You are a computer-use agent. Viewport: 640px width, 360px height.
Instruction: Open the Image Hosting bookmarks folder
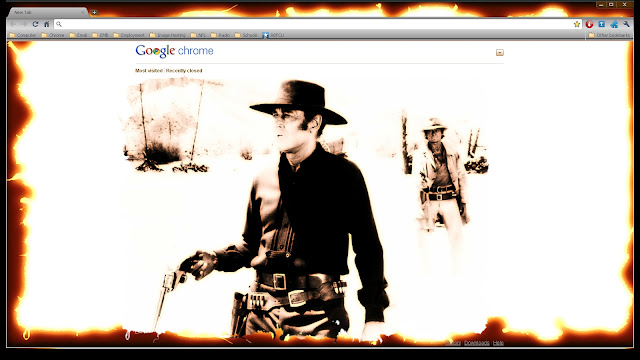click(168, 35)
